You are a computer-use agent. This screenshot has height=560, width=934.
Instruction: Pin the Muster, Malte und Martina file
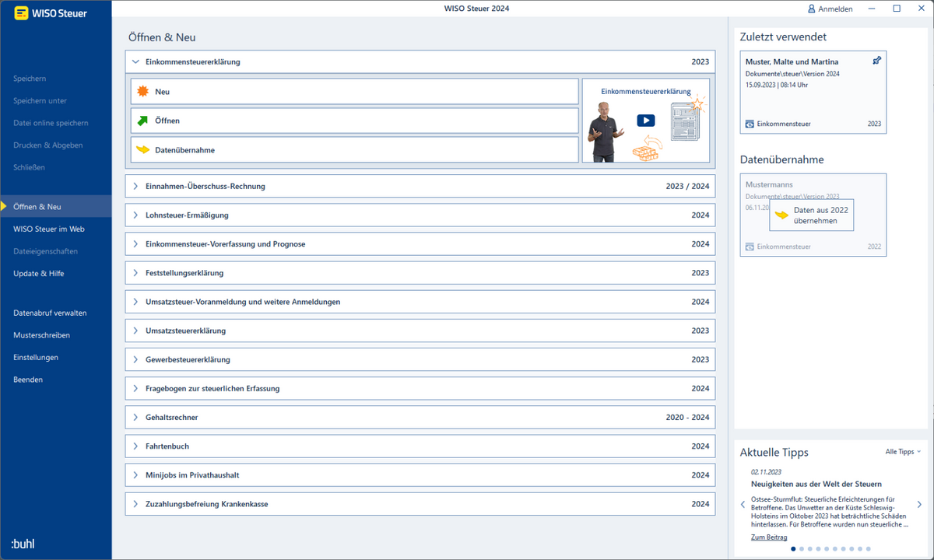click(x=877, y=61)
